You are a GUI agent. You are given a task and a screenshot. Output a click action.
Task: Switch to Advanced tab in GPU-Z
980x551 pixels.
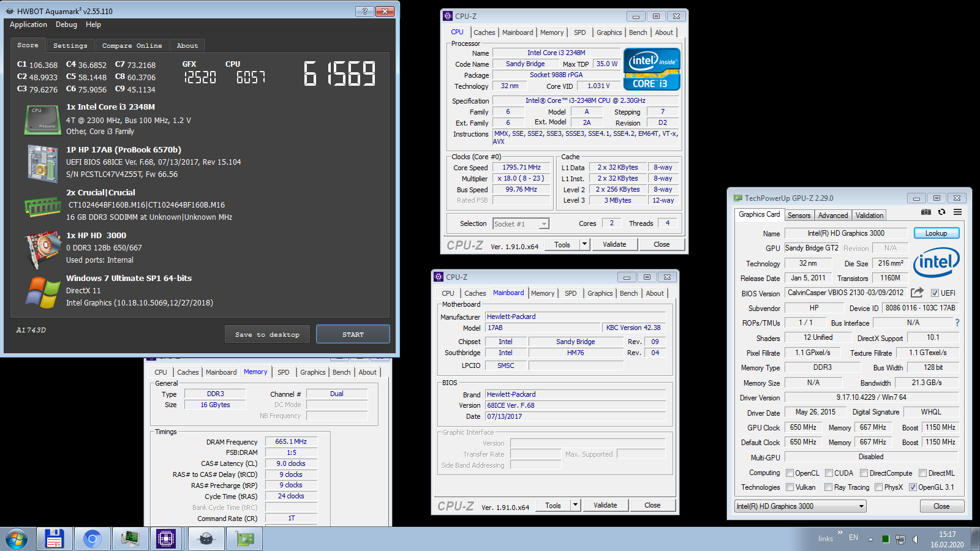(x=833, y=215)
